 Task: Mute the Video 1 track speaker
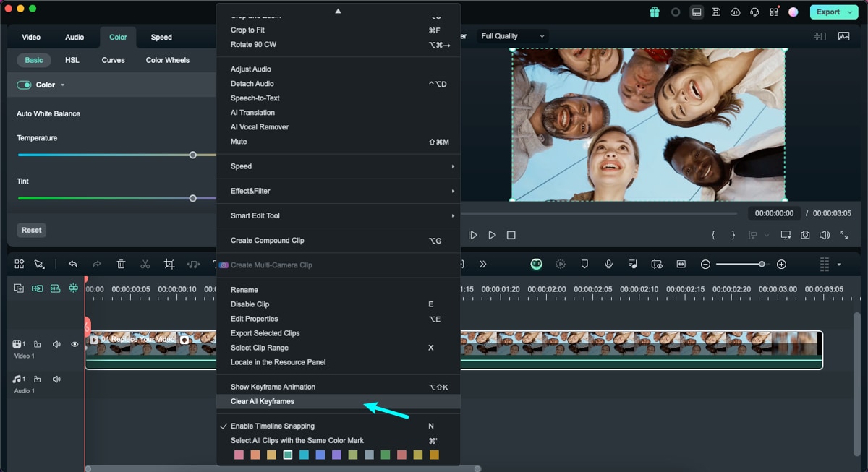coord(56,344)
